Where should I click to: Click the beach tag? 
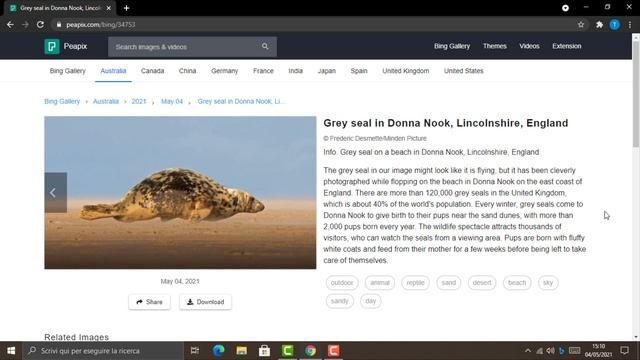(517, 282)
